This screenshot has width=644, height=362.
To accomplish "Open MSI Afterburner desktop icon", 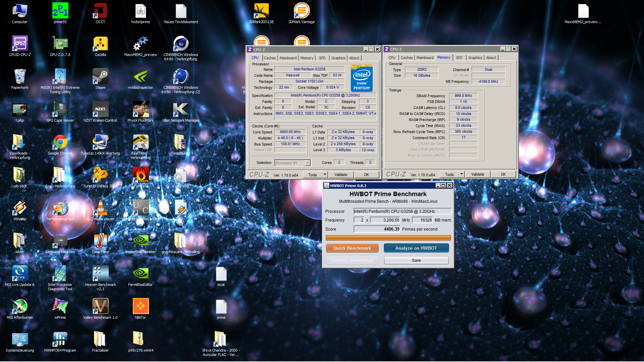I will pyautogui.click(x=20, y=309).
